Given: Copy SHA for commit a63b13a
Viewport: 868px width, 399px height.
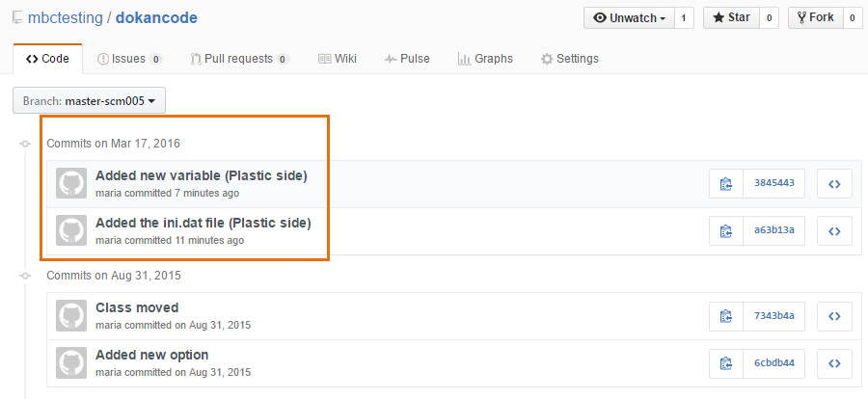Looking at the screenshot, I should tap(725, 230).
